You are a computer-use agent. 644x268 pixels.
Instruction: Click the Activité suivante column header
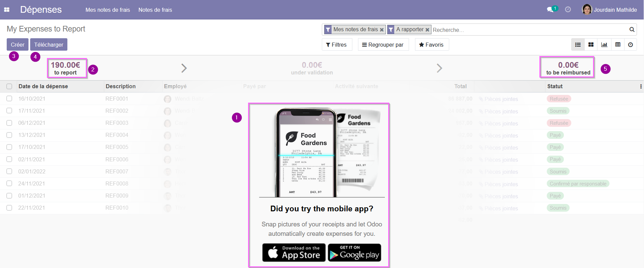(x=356, y=86)
